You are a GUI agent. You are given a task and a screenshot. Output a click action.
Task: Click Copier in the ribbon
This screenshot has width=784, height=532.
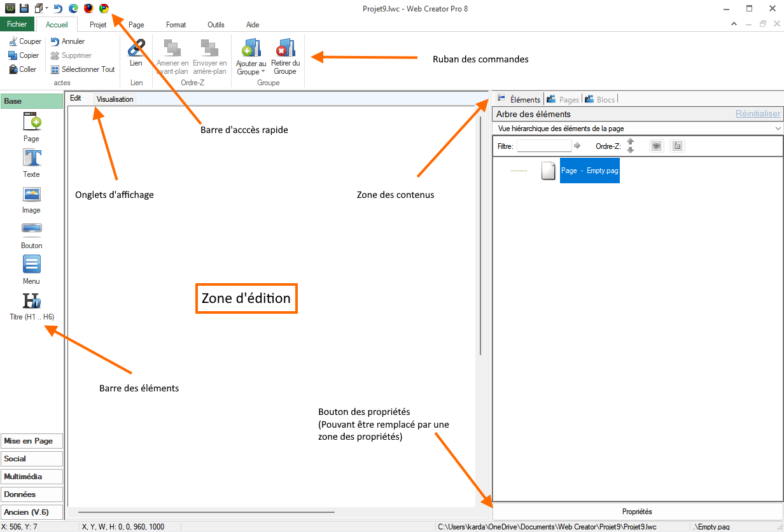[24, 55]
